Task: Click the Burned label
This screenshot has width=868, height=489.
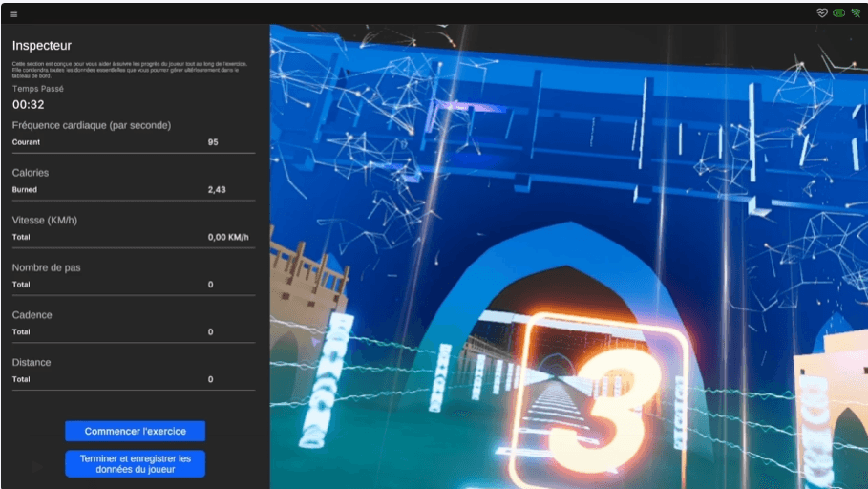Action: pos(25,189)
